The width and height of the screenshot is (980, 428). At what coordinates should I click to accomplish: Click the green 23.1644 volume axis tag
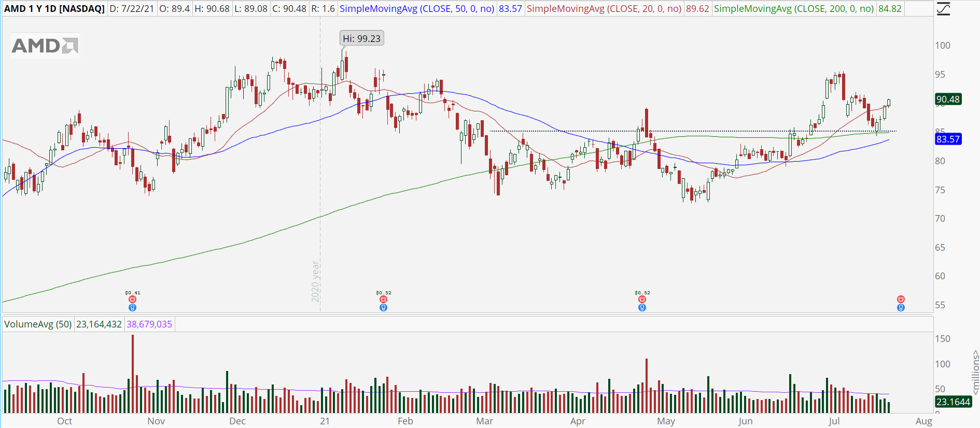pos(953,402)
